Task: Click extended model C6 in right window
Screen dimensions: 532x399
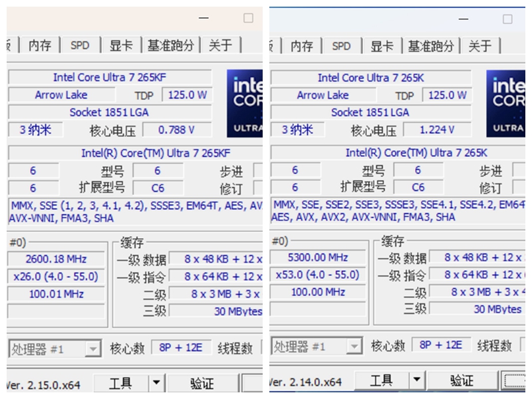Action: [x=418, y=188]
